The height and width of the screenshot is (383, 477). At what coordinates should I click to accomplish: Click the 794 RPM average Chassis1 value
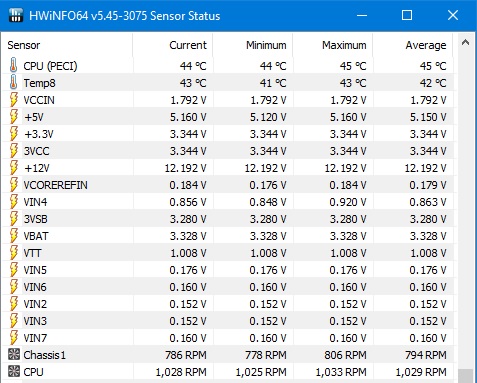point(426,355)
